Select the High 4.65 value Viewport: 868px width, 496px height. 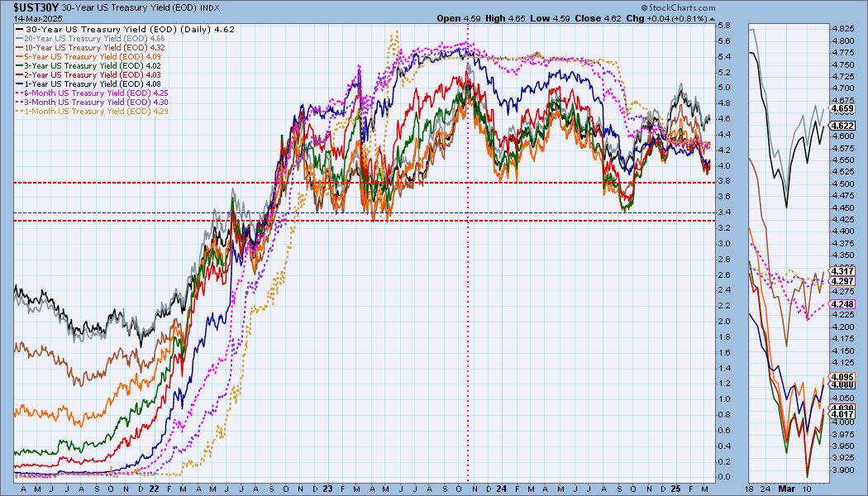(x=504, y=18)
